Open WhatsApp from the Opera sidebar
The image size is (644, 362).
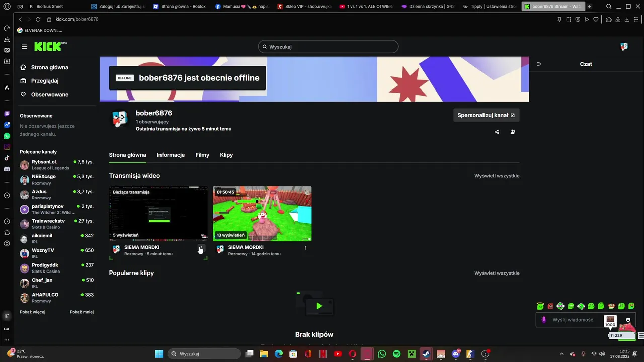pos(7,136)
